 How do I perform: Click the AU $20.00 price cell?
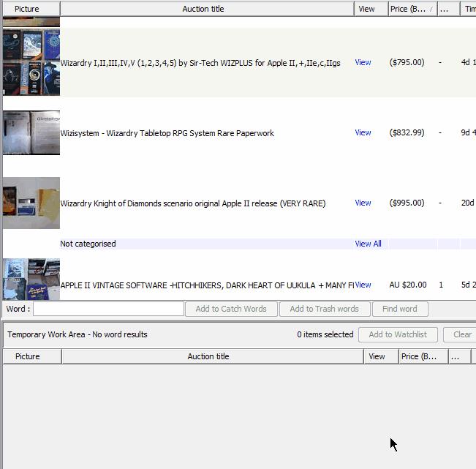(x=408, y=285)
